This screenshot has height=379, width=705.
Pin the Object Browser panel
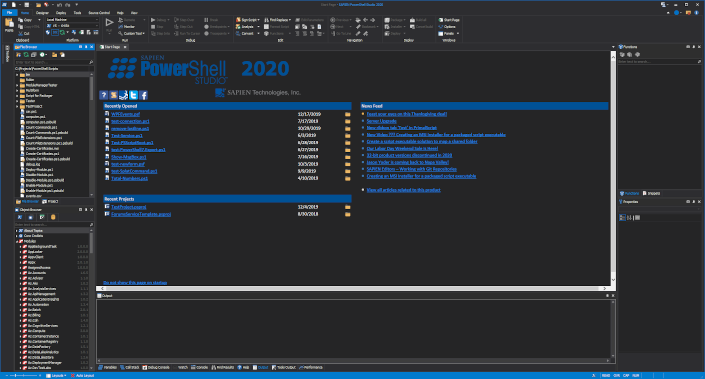click(86, 210)
